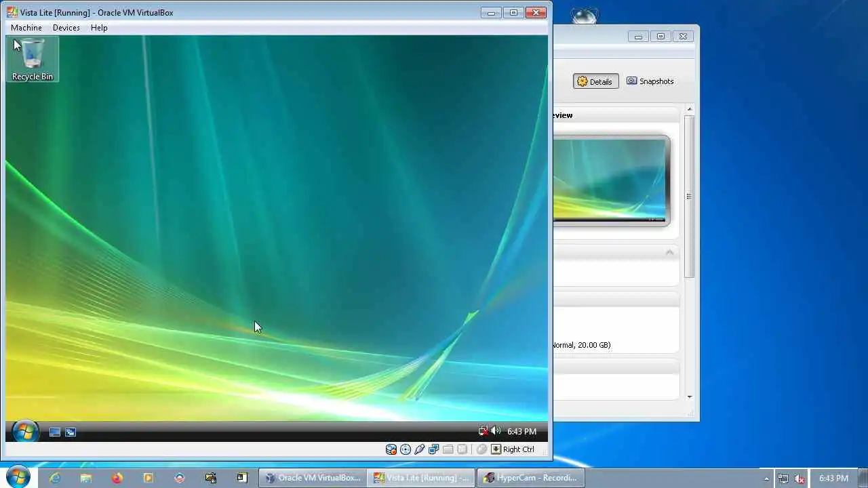Switch to Vista Lite [Running] taskbar button

pos(421,478)
